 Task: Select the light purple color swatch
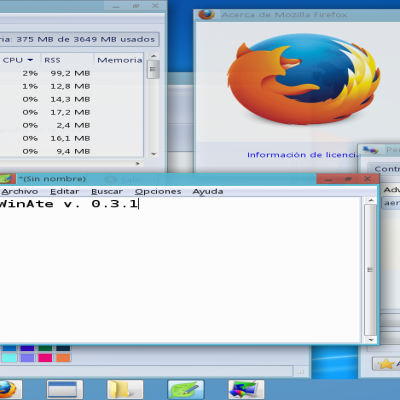coord(27,358)
